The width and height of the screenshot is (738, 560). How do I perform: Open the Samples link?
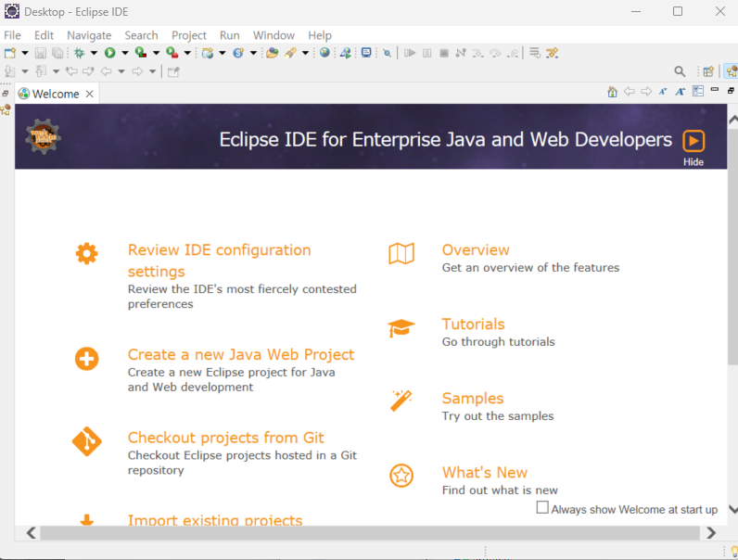(473, 398)
